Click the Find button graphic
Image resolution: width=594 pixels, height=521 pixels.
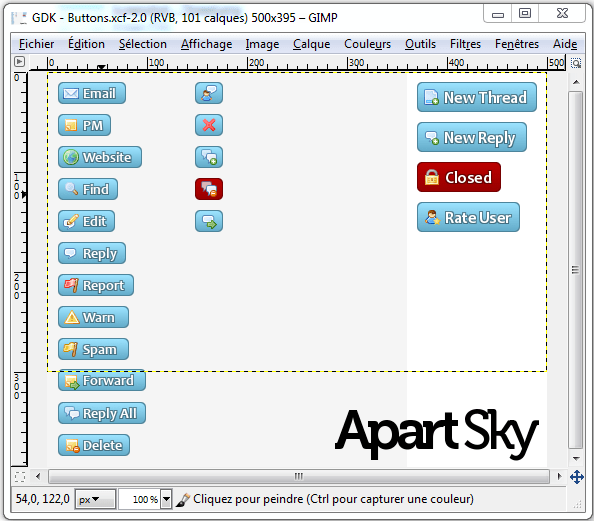click(x=88, y=189)
